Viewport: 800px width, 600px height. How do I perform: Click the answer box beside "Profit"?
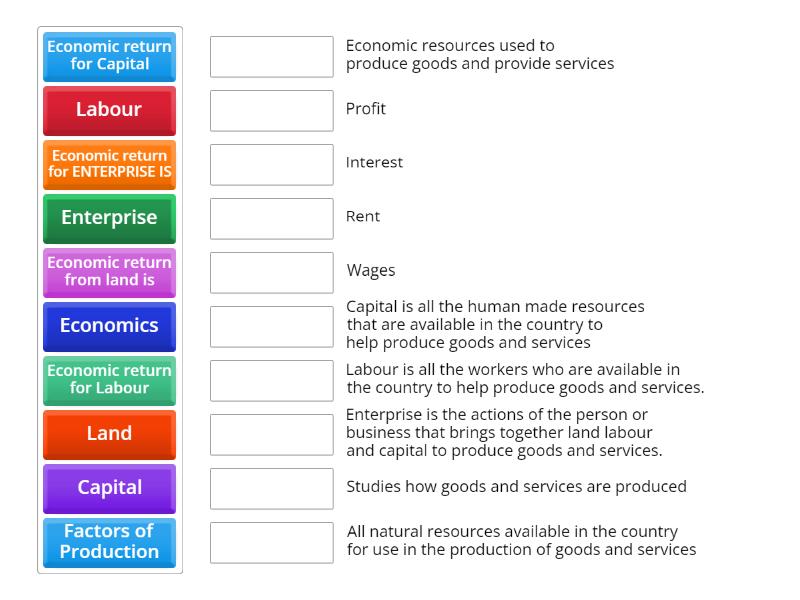click(271, 110)
